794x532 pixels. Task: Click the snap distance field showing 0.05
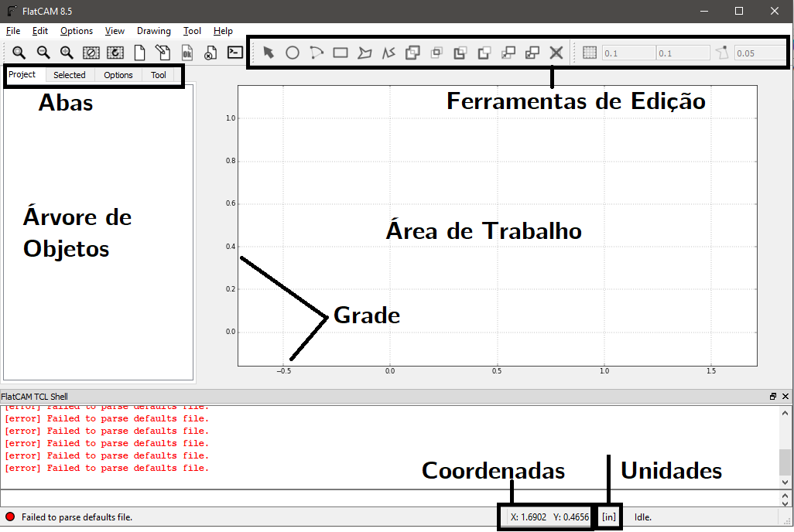tap(761, 53)
